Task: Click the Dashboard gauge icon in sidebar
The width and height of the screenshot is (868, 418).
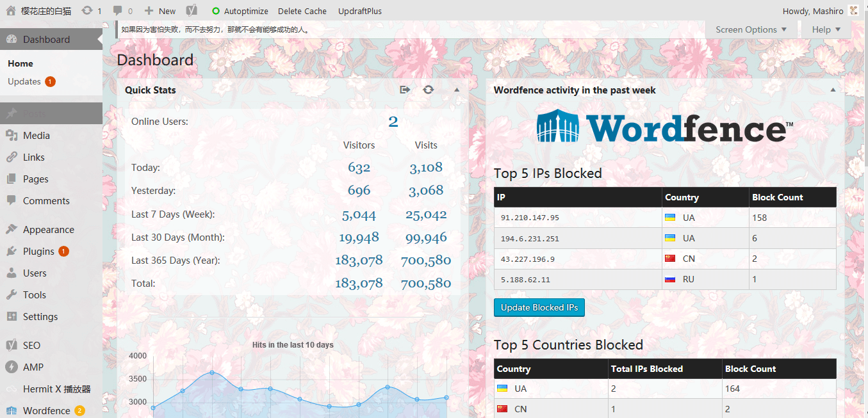Action: [x=12, y=39]
